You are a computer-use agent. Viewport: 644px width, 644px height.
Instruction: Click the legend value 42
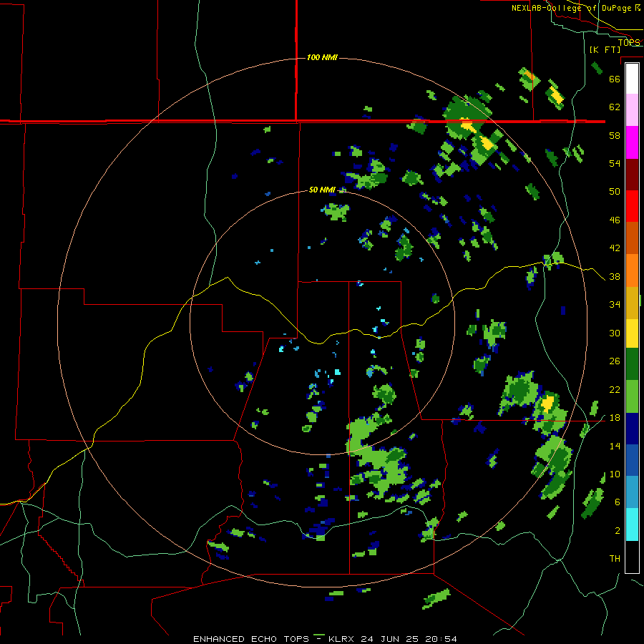pos(615,248)
